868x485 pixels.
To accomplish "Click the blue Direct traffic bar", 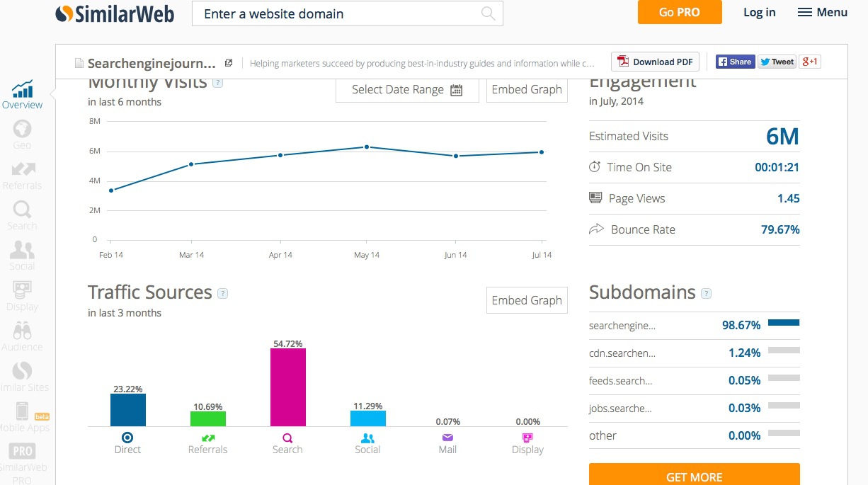I will 128,410.
